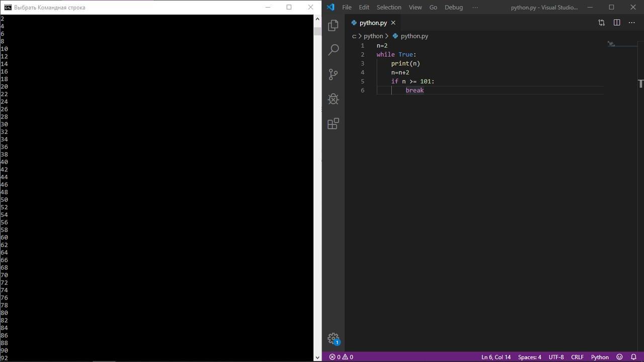Image resolution: width=644 pixels, height=362 pixels.
Task: Click the editor overview ruler marker
Action: pos(641,84)
